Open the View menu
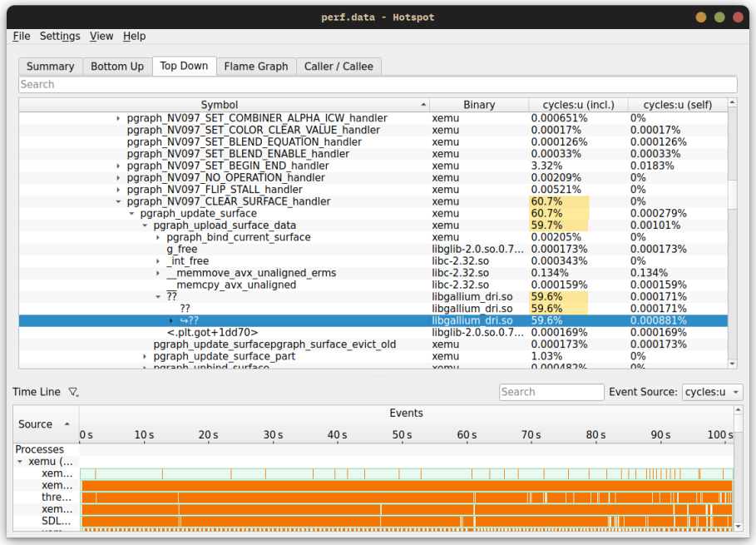Image resolution: width=756 pixels, height=545 pixels. pyautogui.click(x=101, y=36)
